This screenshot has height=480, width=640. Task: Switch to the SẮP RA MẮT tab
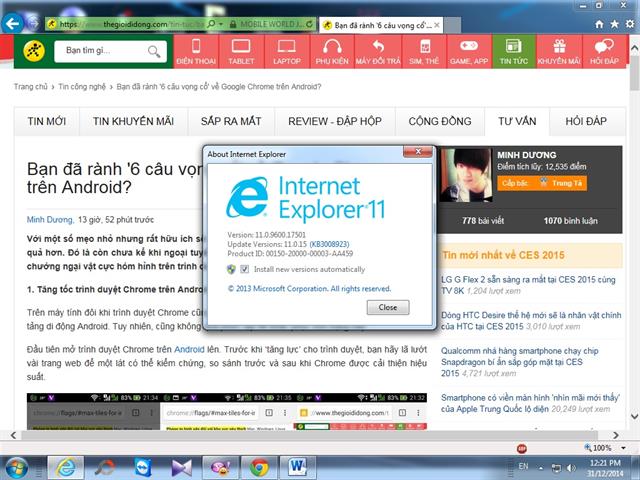pos(231,121)
